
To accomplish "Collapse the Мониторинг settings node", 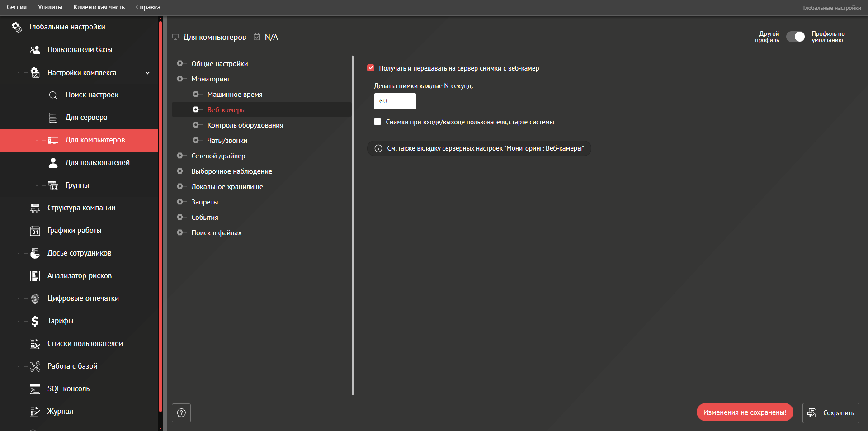I will [x=180, y=79].
